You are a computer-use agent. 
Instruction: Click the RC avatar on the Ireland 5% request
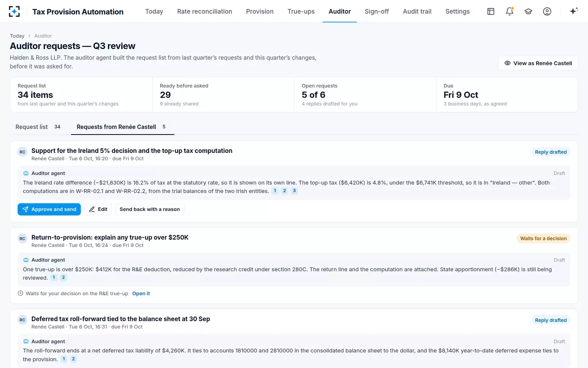[x=22, y=152]
